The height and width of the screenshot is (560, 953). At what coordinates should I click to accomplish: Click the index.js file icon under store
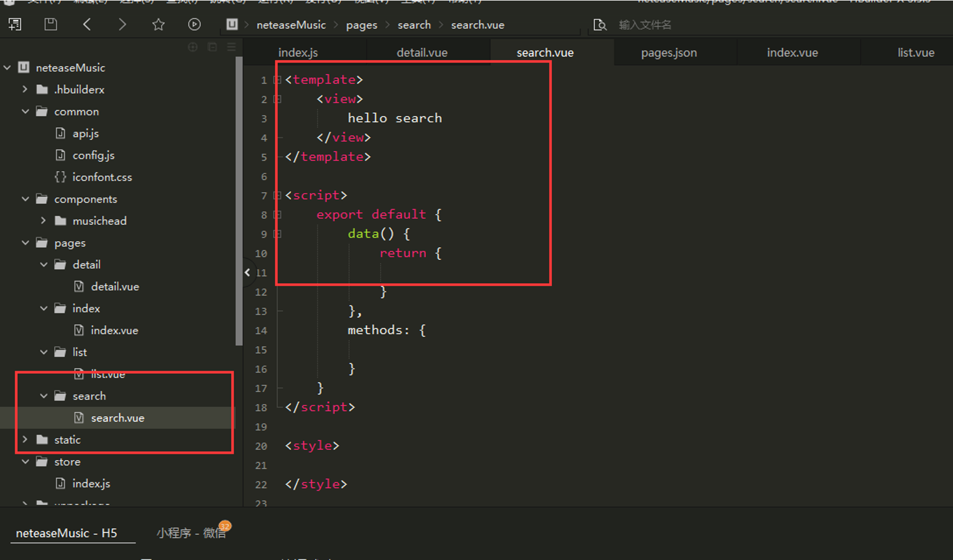(60, 483)
